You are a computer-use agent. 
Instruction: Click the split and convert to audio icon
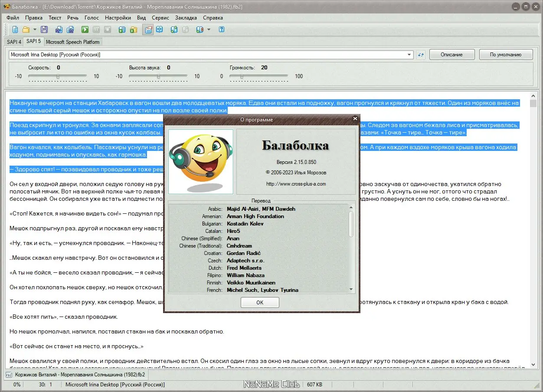click(x=71, y=29)
